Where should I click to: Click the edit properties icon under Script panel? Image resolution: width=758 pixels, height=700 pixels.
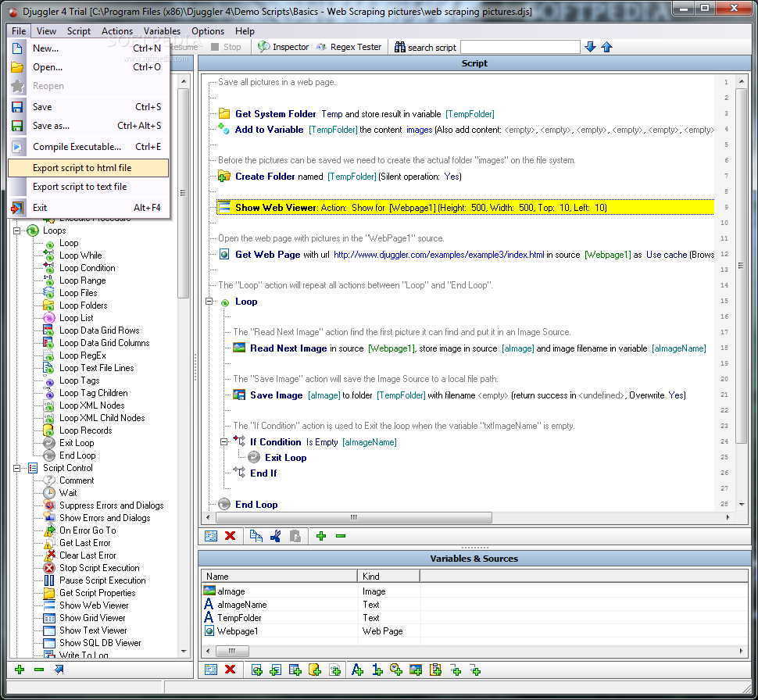(x=211, y=536)
